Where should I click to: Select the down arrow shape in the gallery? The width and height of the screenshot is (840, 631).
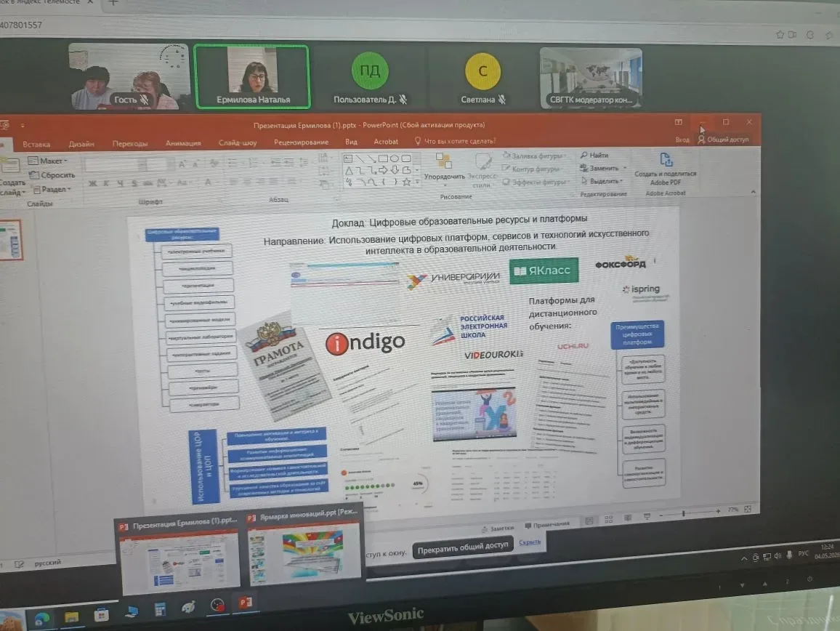coord(395,170)
